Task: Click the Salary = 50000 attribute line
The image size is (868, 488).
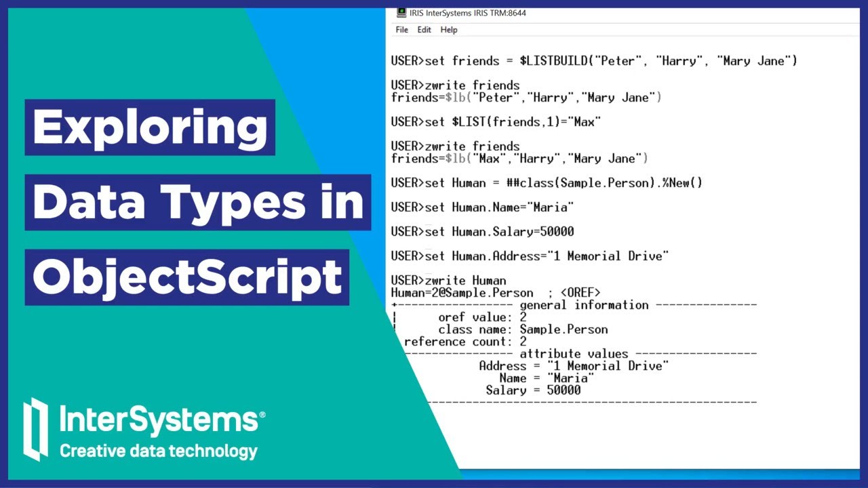Action: tap(533, 390)
